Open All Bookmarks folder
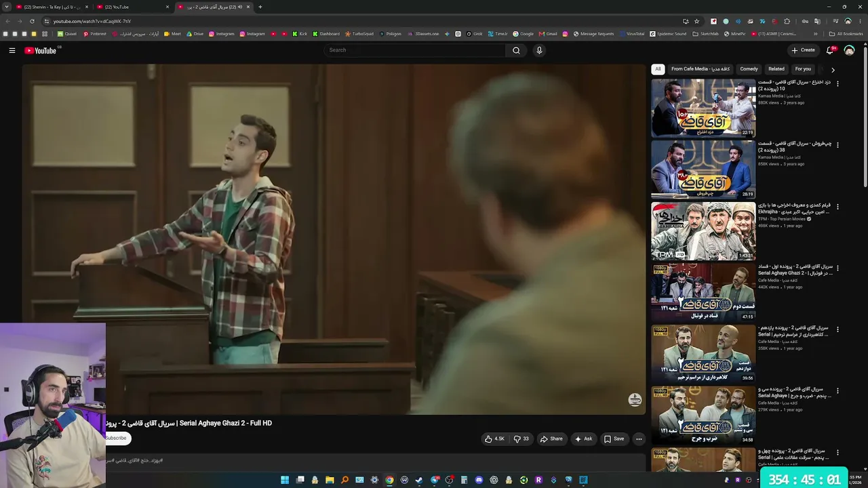The image size is (868, 488). coord(846,34)
